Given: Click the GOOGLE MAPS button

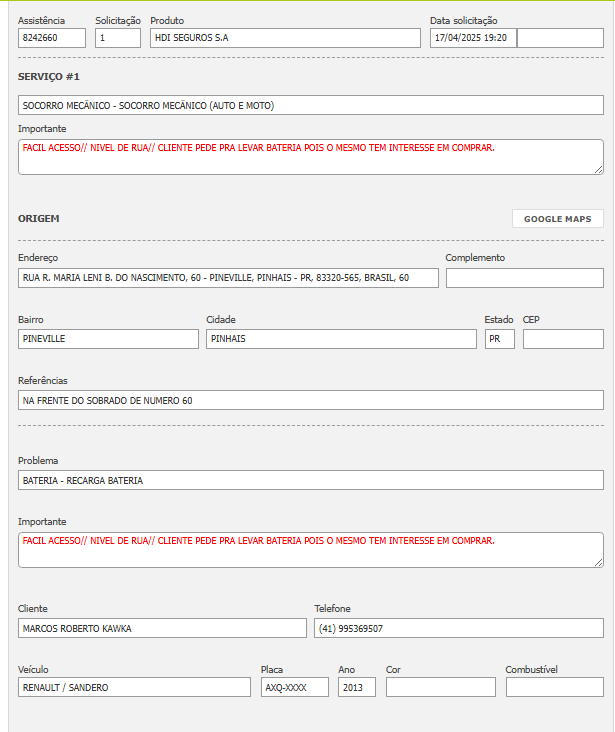Looking at the screenshot, I should point(557,219).
